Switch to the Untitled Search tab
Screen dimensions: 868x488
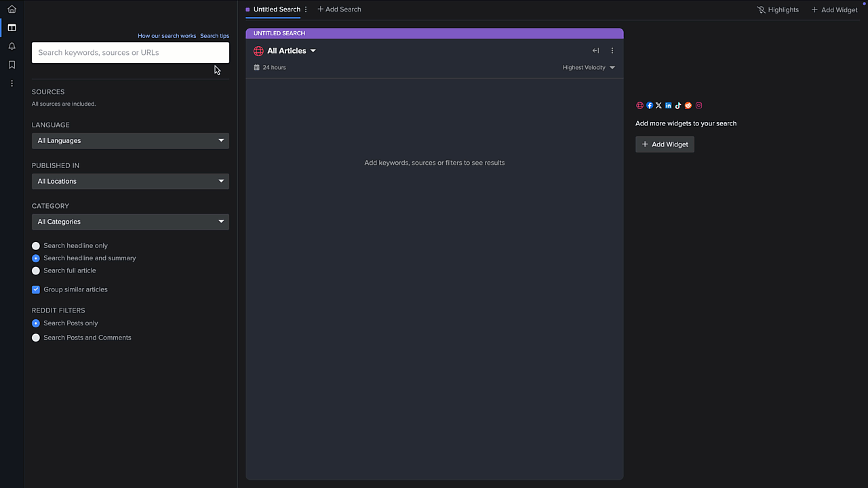(276, 9)
